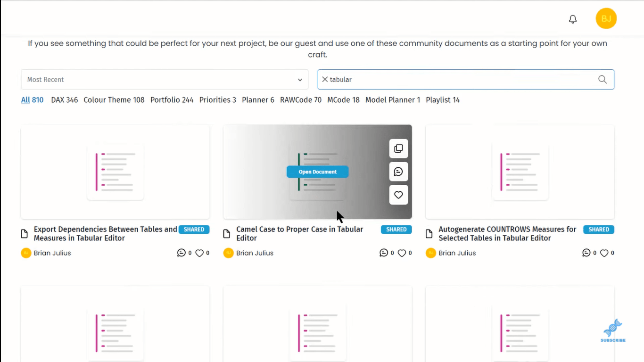This screenshot has width=644, height=362.
Task: Select the DAX 346 filter tab
Action: click(64, 100)
